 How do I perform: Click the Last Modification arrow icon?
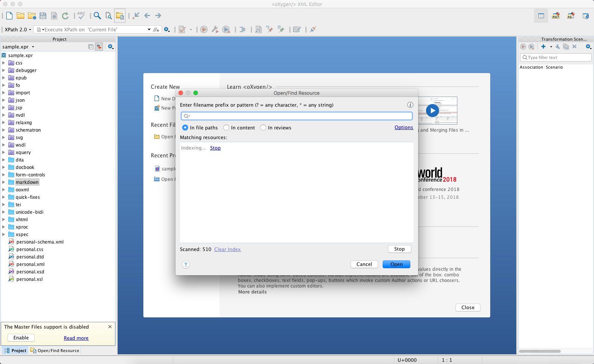136,16
